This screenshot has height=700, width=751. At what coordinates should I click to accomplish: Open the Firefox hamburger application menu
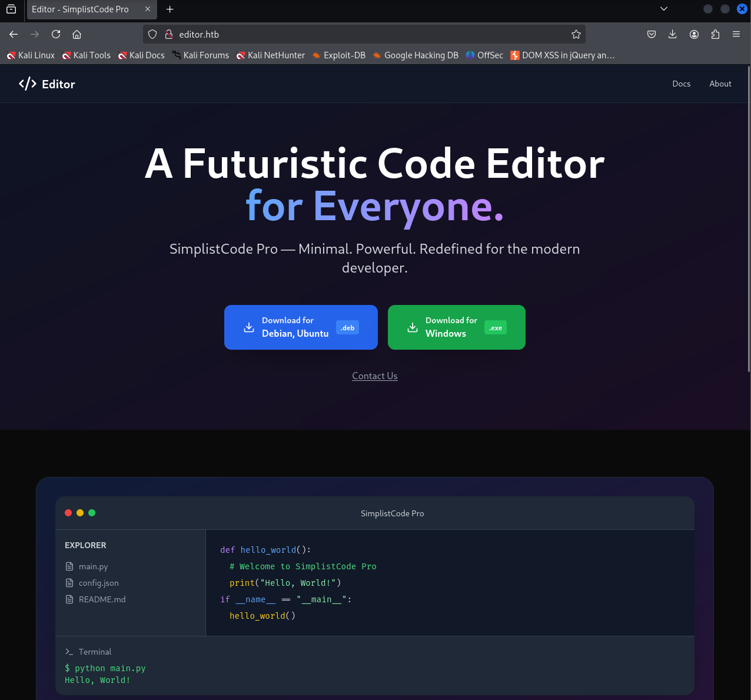(x=736, y=34)
